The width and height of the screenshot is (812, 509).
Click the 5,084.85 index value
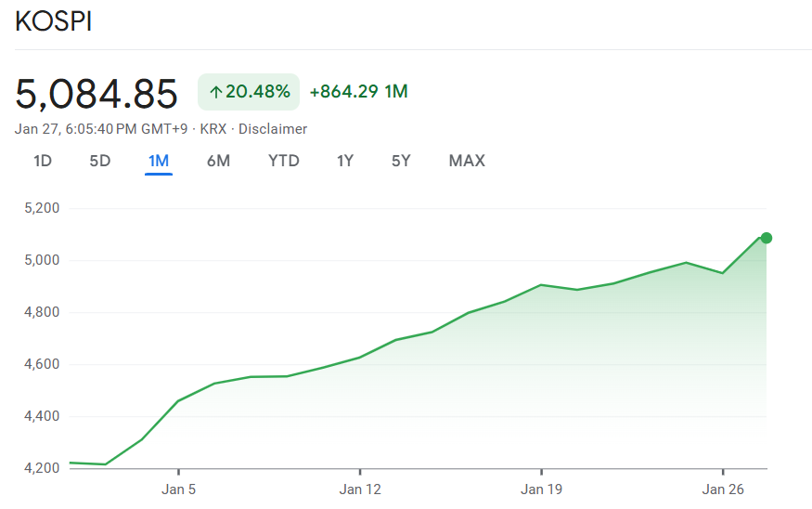97,94
